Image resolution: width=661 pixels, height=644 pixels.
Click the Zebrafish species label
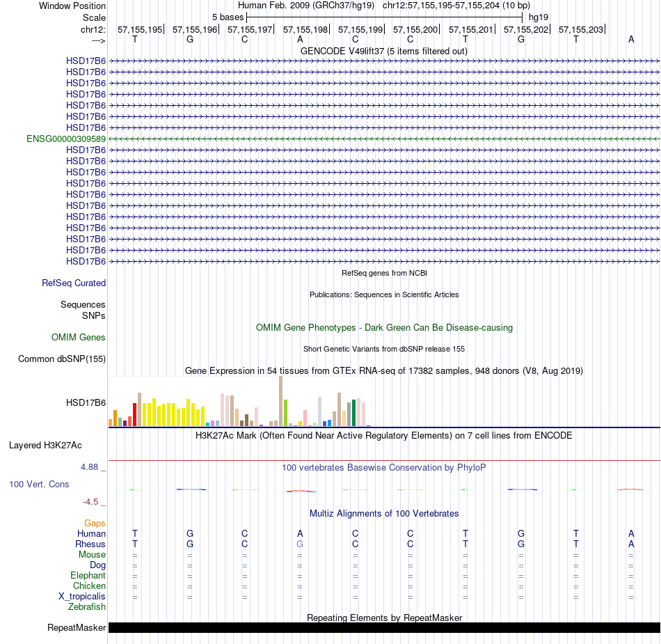87,606
